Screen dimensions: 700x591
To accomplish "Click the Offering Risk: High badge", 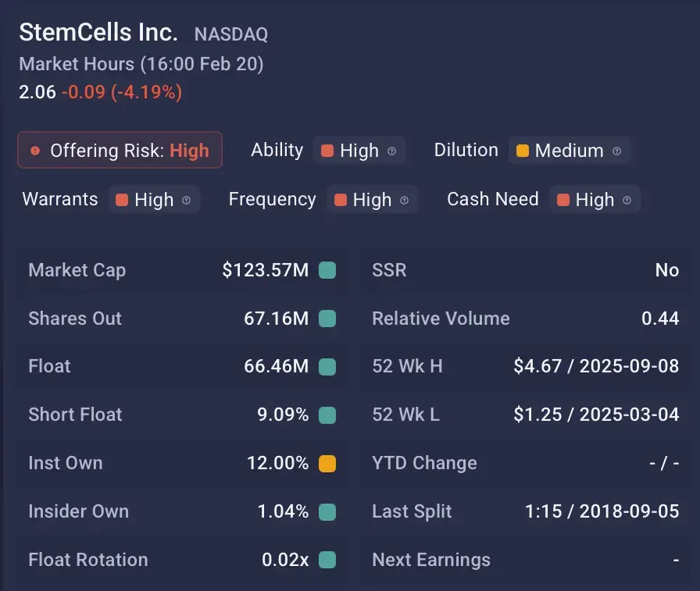I will coord(120,151).
